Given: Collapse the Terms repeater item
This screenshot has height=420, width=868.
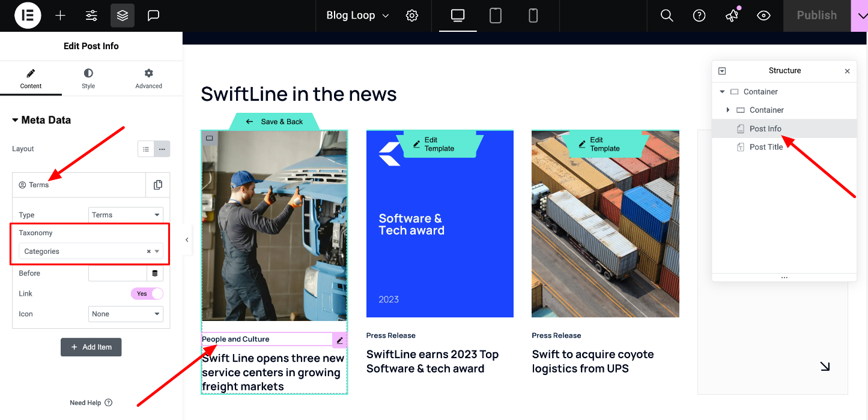Looking at the screenshot, I should [79, 185].
